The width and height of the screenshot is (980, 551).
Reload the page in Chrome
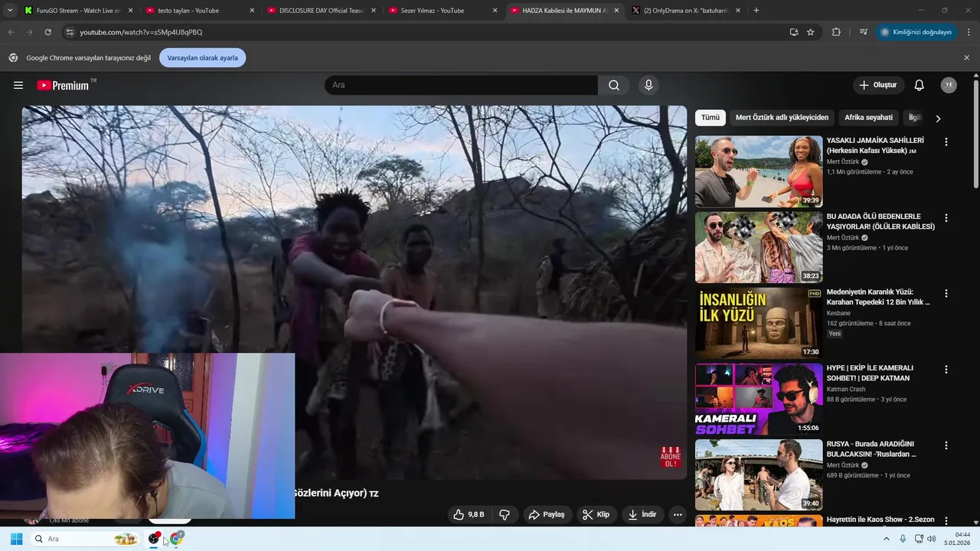[x=47, y=32]
